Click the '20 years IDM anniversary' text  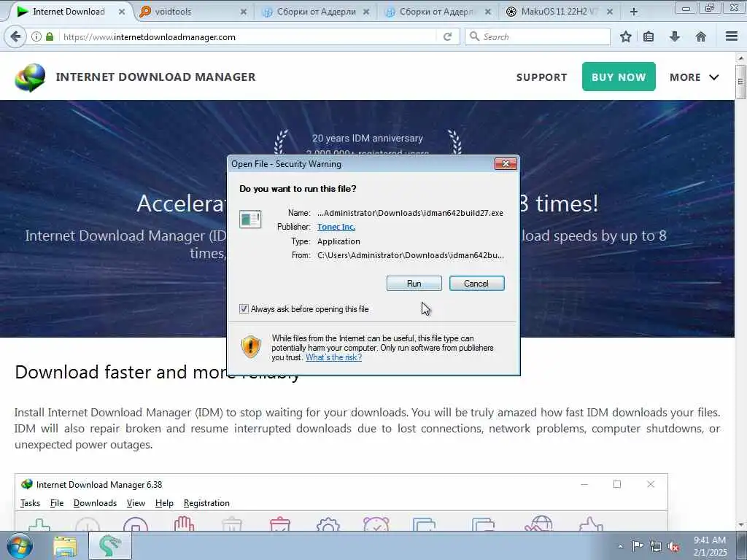coord(368,138)
